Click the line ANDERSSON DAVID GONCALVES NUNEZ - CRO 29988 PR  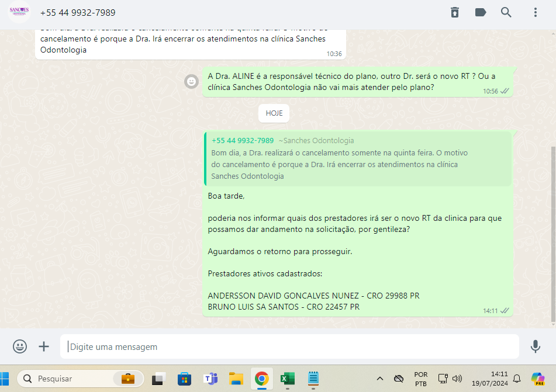313,296
